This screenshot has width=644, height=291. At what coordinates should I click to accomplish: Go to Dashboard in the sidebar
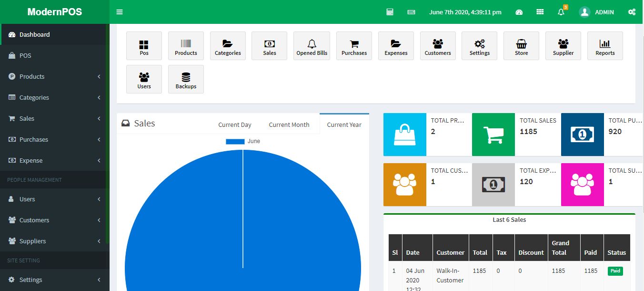click(x=55, y=34)
